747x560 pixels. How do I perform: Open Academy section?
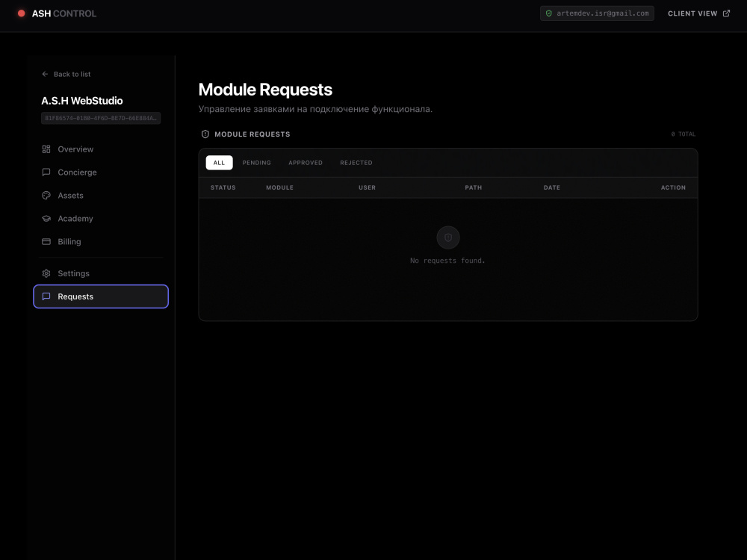(101, 219)
